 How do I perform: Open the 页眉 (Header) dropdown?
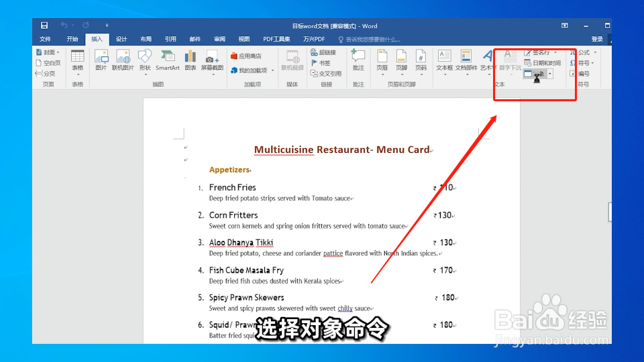[x=382, y=62]
